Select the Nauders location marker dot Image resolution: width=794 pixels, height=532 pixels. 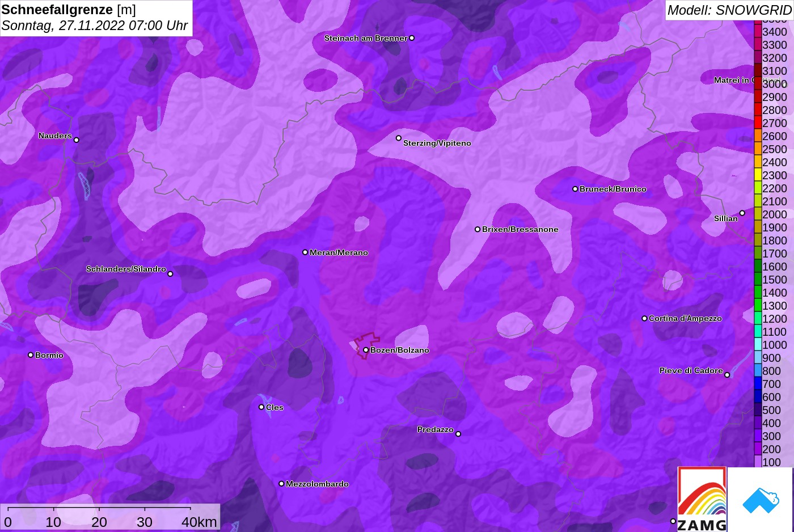pyautogui.click(x=77, y=140)
